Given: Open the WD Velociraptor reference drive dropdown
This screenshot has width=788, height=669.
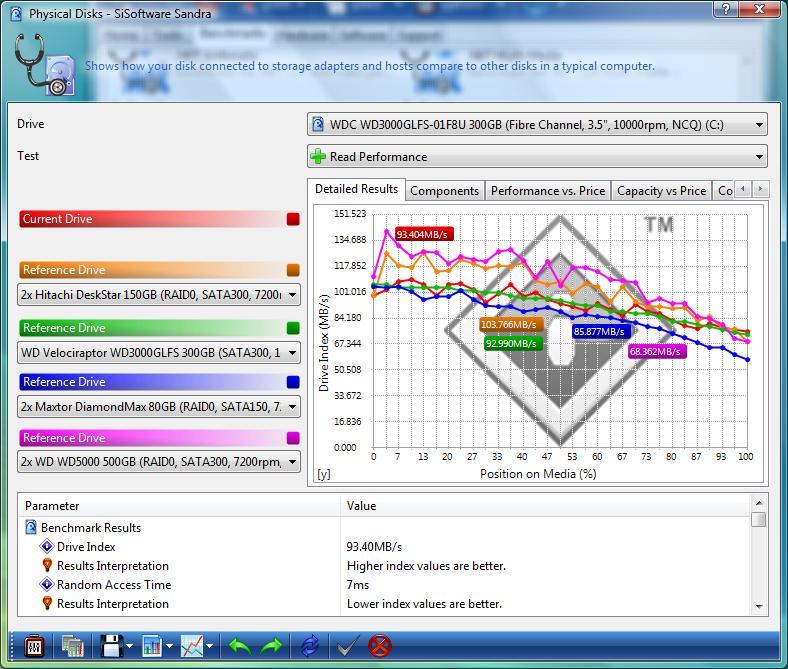Looking at the screenshot, I should (159, 353).
